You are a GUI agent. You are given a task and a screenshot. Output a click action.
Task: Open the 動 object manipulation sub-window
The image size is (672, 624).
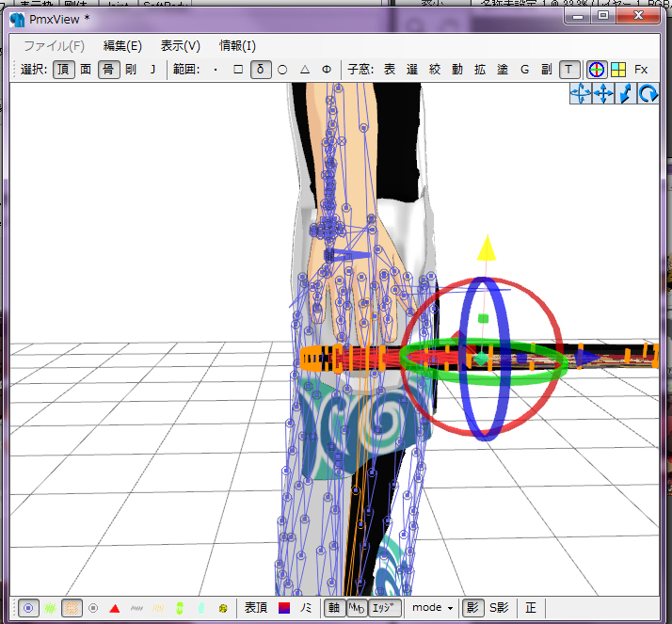tap(457, 70)
